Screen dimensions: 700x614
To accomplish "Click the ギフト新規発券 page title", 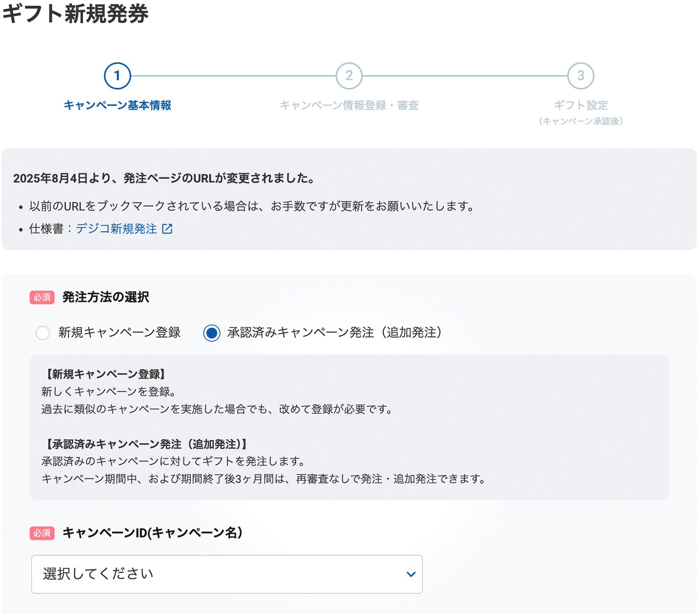I will [76, 14].
